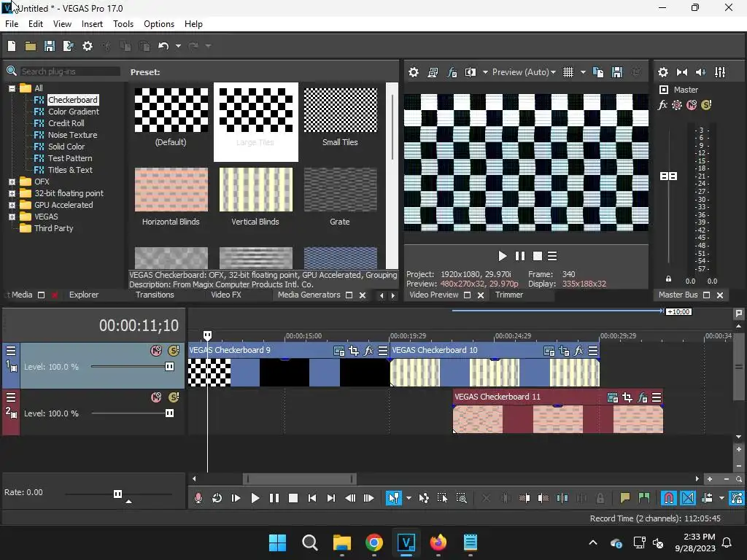
Task: Open Video Output FX icon in preview
Action: [x=452, y=72]
